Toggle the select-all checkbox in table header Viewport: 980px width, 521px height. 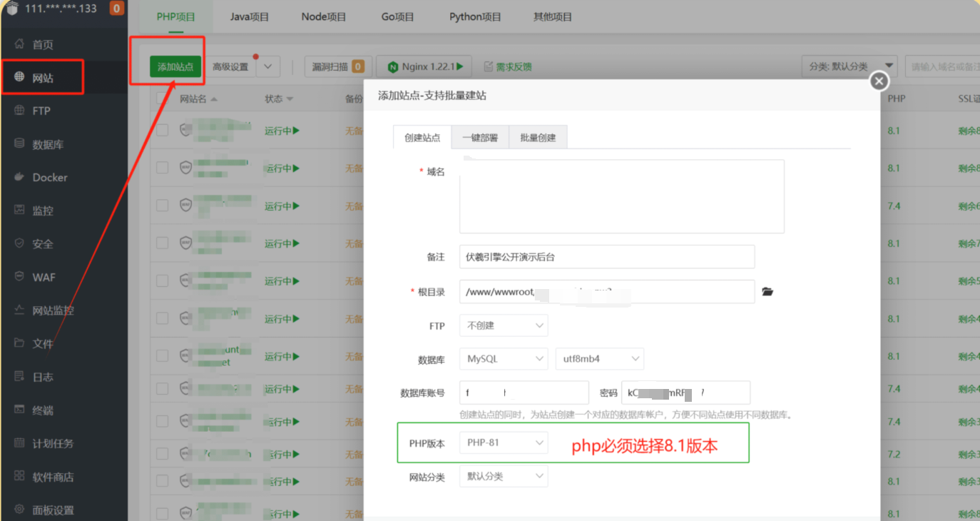(161, 98)
